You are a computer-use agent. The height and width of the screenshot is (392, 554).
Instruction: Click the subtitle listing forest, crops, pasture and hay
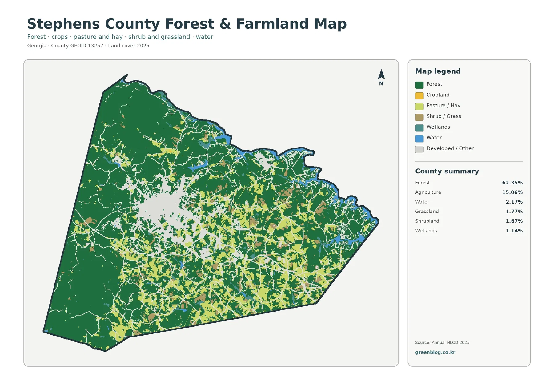(x=120, y=37)
